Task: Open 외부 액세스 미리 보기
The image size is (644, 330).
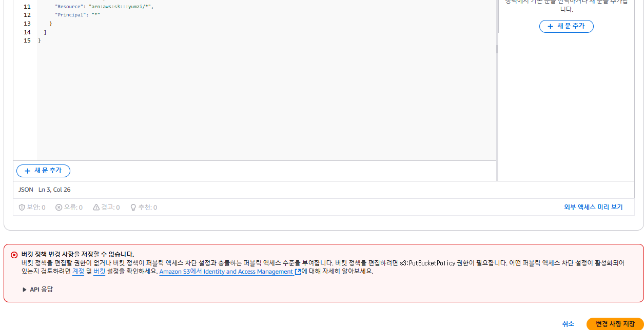Action: 593,208
